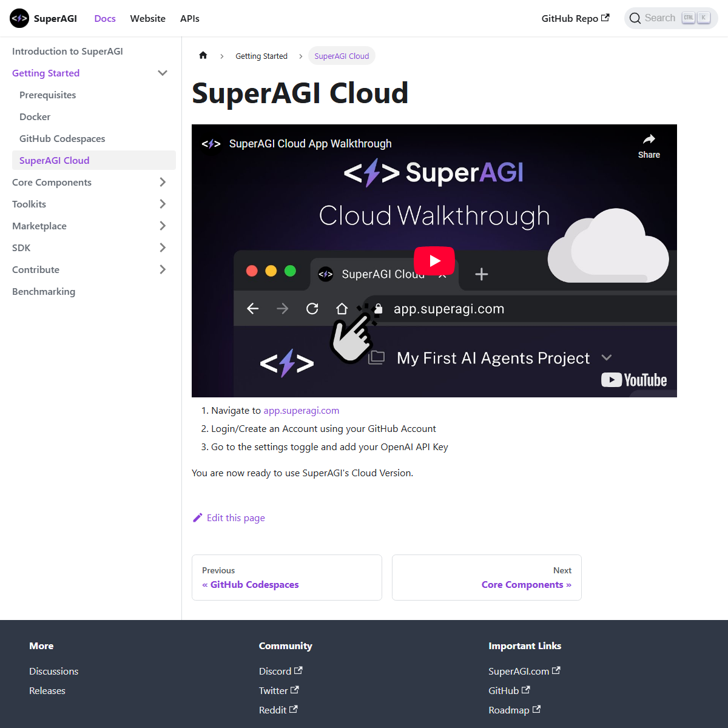Click the SDK sidebar label
The height and width of the screenshot is (728, 728).
(x=21, y=248)
